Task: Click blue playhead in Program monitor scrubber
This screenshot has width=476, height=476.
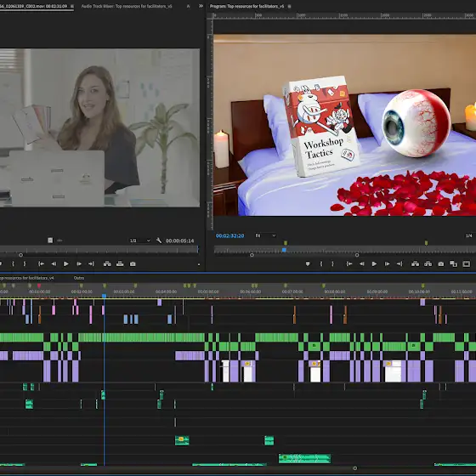Action: tap(284, 250)
